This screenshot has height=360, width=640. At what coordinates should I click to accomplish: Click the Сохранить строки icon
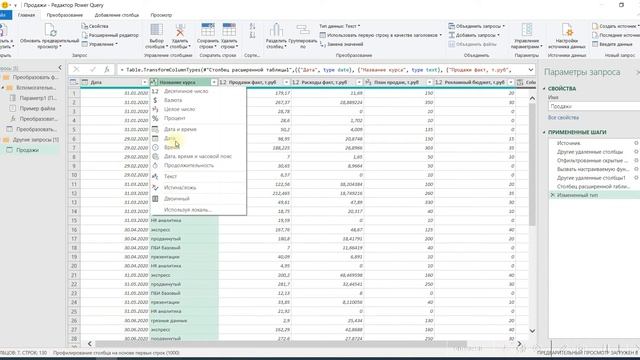208,30
